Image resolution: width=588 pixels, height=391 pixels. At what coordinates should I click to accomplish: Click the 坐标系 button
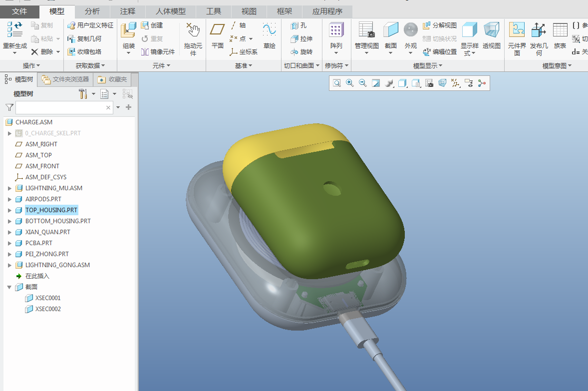point(244,52)
